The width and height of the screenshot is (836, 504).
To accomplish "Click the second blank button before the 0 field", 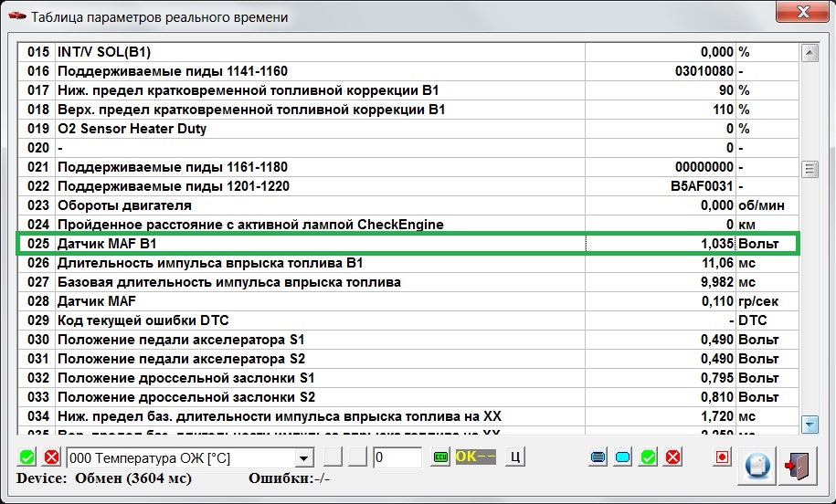I will pyautogui.click(x=358, y=457).
